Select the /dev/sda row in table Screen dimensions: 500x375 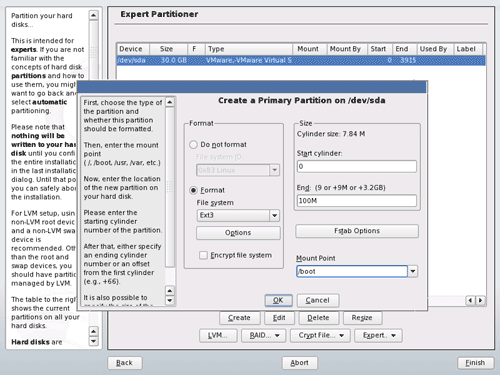point(301,60)
